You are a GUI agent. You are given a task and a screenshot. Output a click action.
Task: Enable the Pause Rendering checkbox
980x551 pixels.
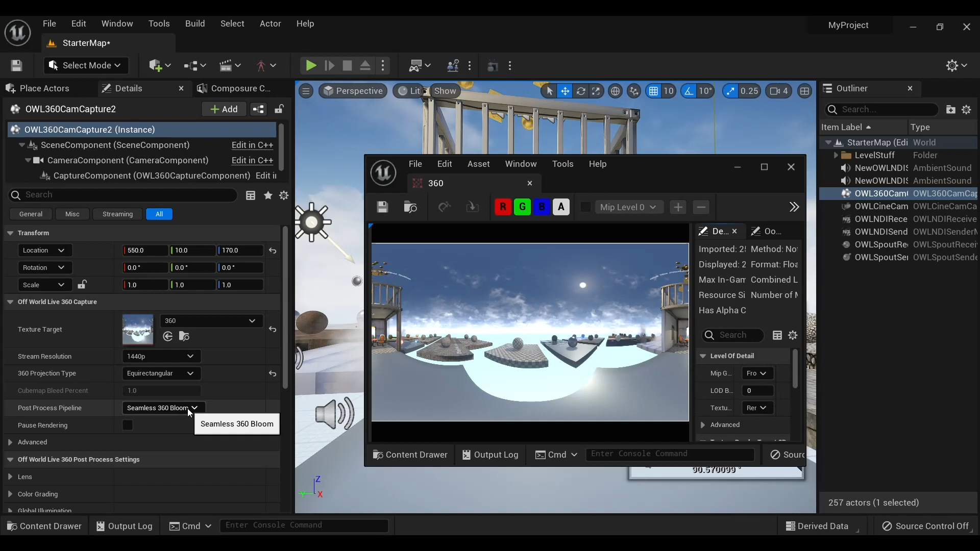point(128,425)
